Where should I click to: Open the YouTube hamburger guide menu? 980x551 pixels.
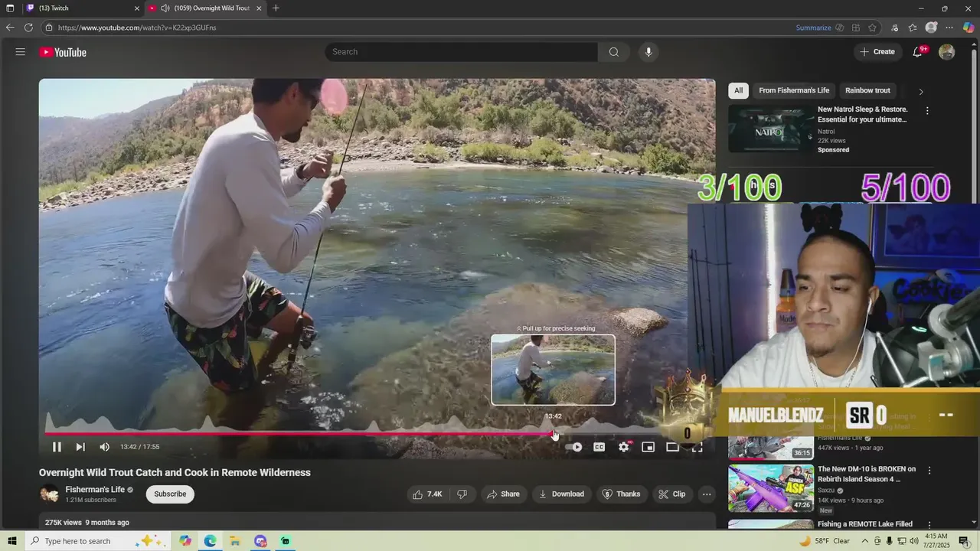pyautogui.click(x=21, y=52)
